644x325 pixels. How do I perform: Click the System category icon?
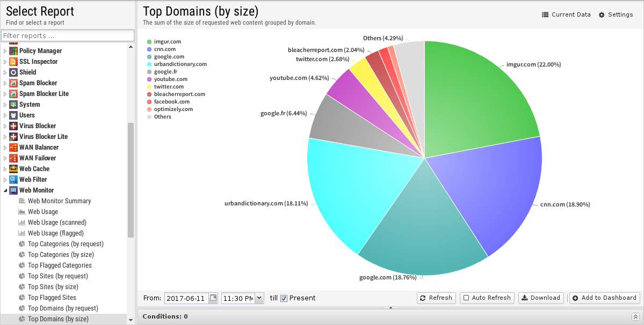tap(13, 105)
